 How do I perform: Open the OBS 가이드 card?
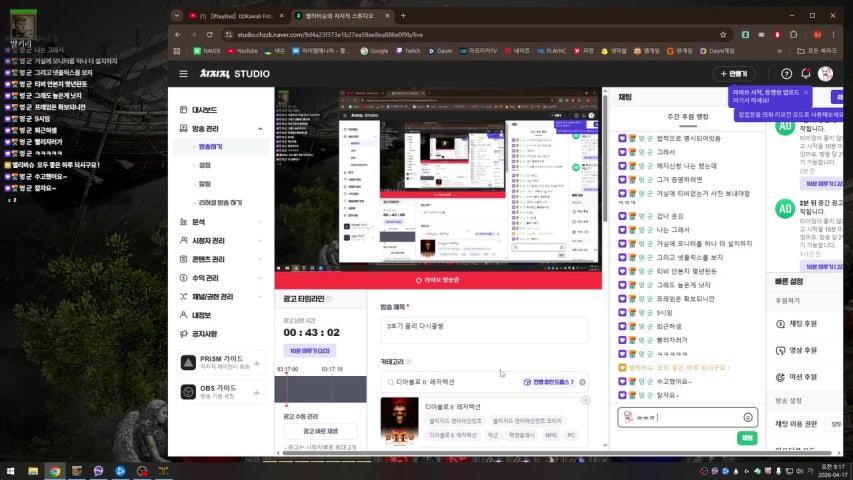221,392
